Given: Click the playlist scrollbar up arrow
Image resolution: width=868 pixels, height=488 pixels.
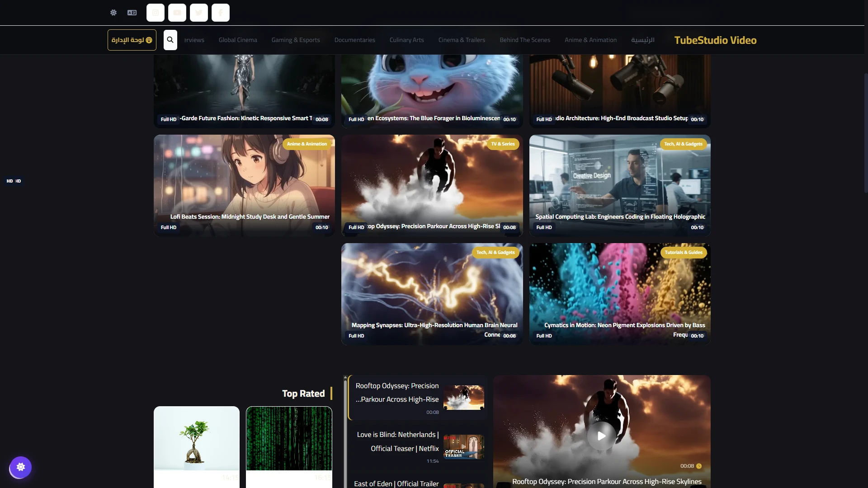Looking at the screenshot, I should tap(345, 377).
